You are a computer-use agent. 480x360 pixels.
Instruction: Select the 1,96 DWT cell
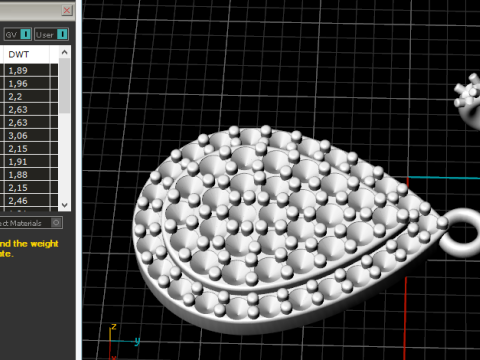27,83
